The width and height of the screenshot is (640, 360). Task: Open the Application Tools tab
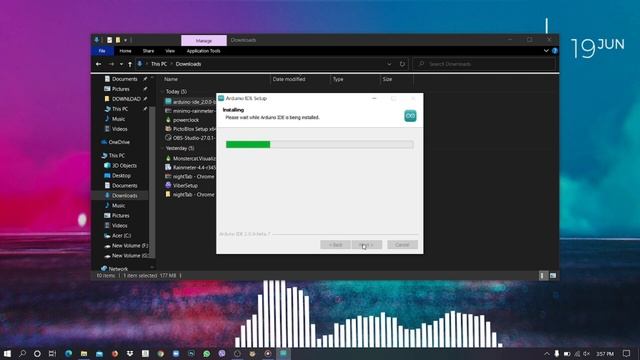[203, 51]
